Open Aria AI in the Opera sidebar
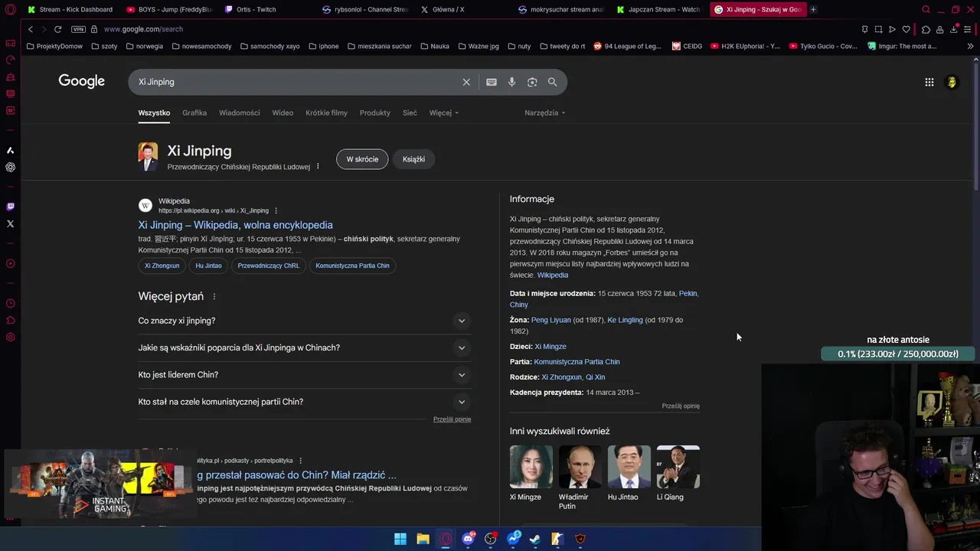This screenshot has height=551, width=980. click(10, 150)
